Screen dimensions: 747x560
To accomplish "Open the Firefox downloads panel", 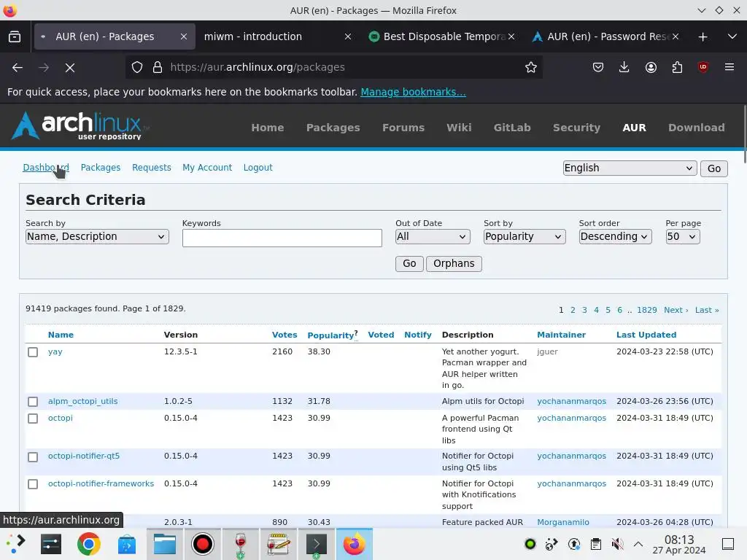I will click(624, 68).
